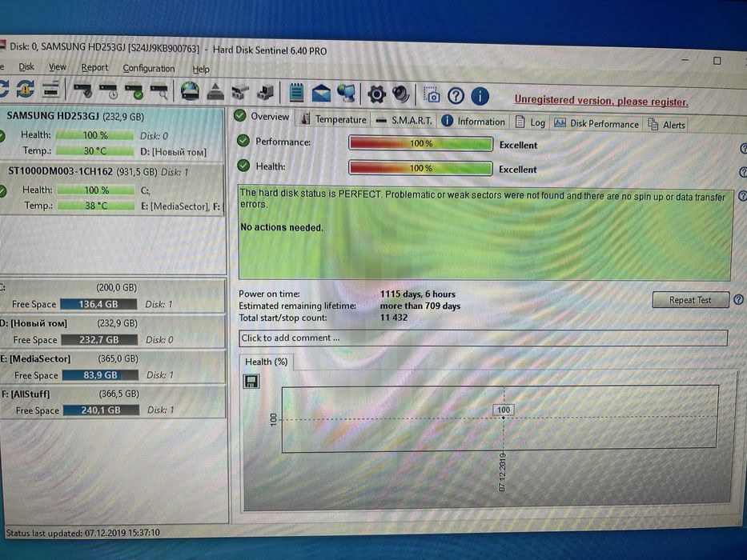Click the 'Click to add comment' field
Image resolution: width=747 pixels, height=560 pixels.
click(483, 338)
